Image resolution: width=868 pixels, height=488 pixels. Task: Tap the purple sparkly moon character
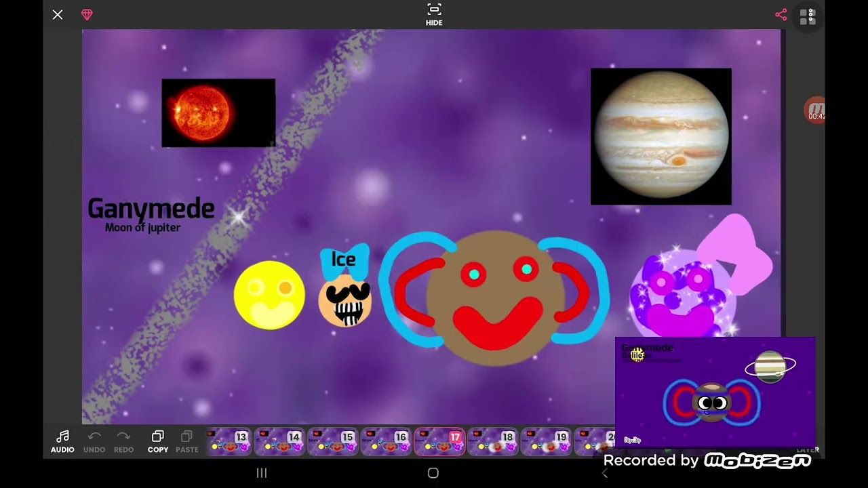(x=682, y=295)
